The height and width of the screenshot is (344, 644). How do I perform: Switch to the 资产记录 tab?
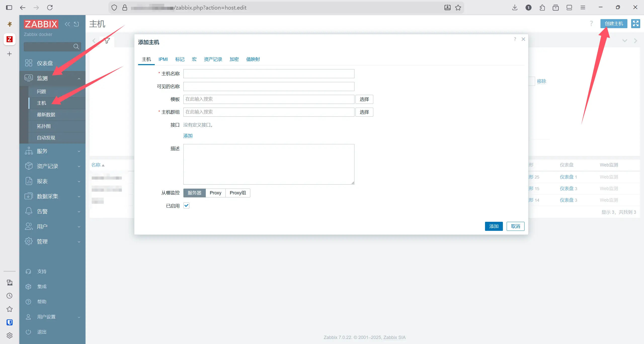[213, 59]
